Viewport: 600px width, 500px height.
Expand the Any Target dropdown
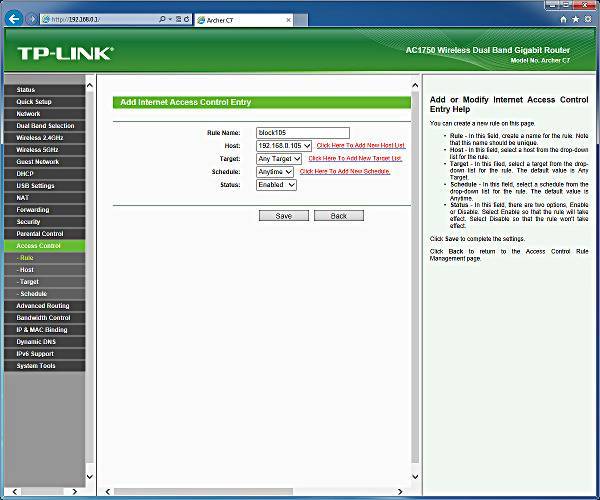click(279, 159)
